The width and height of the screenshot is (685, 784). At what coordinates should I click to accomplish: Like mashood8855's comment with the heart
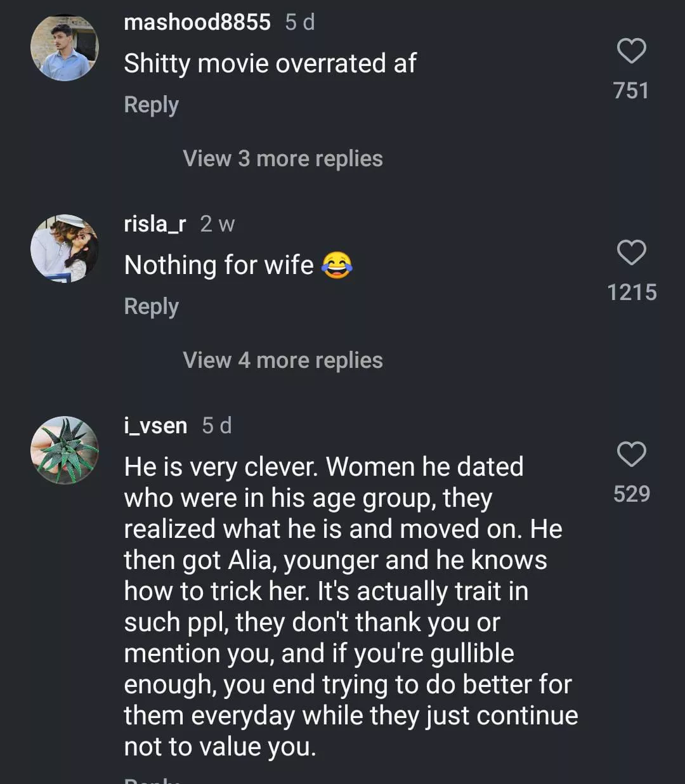pos(631,51)
